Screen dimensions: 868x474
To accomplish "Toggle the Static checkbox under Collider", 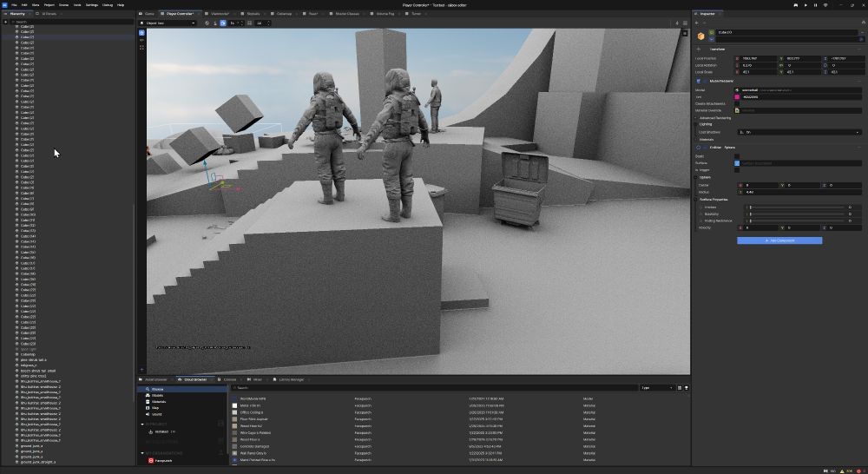I will (x=737, y=156).
